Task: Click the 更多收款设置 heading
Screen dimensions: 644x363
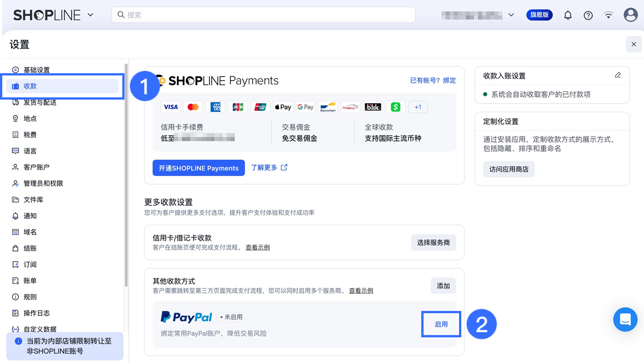Action: tap(168, 202)
